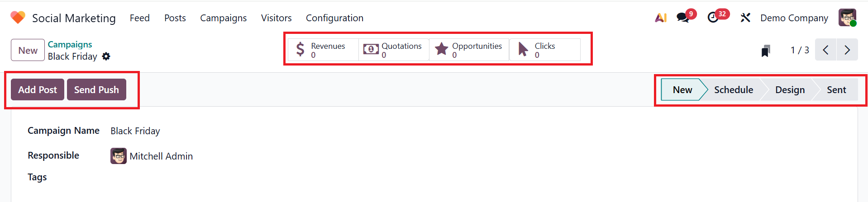Open the gear actions menu beside Black Friday

106,56
